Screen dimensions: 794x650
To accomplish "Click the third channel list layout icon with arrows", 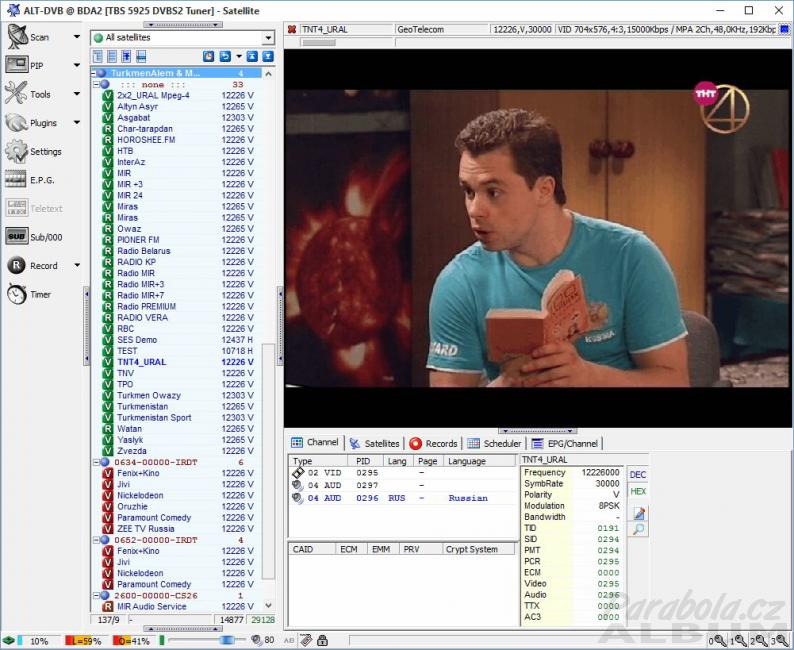I will pyautogui.click(x=126, y=57).
